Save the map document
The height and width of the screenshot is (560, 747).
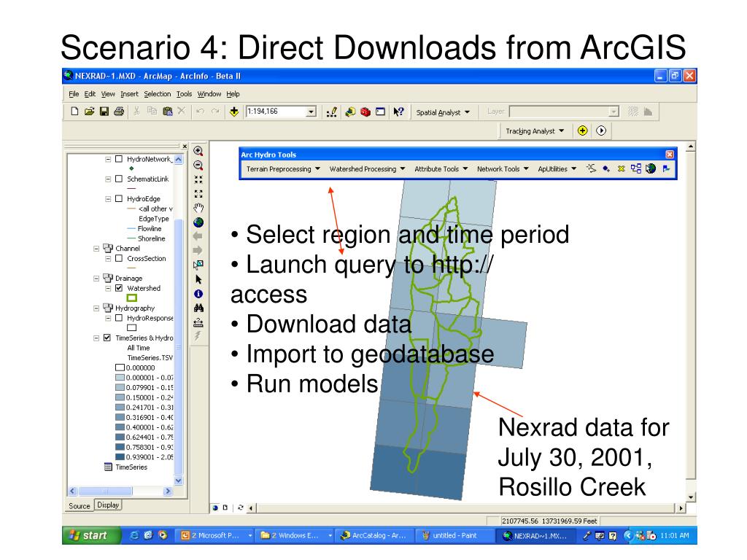click(104, 112)
